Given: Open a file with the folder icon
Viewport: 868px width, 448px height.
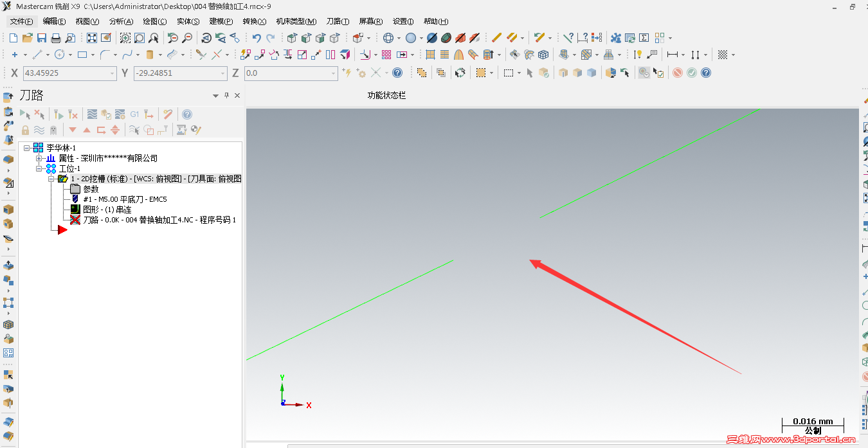Looking at the screenshot, I should click(27, 38).
